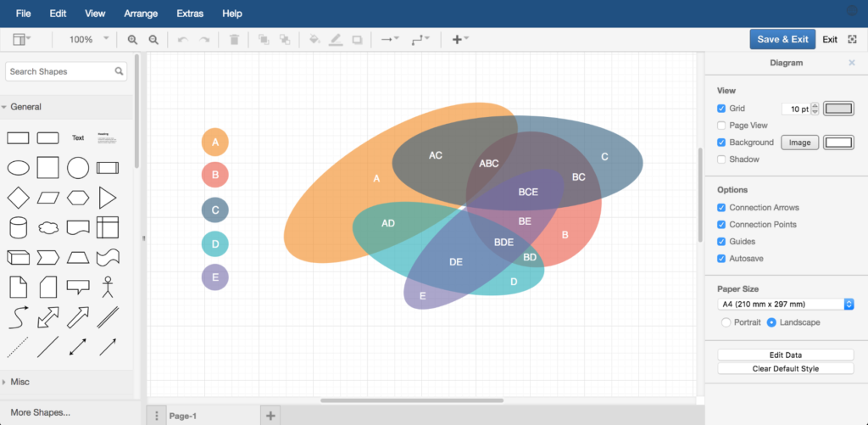Select the dashed line shape
This screenshot has height=425, width=868.
(19, 347)
